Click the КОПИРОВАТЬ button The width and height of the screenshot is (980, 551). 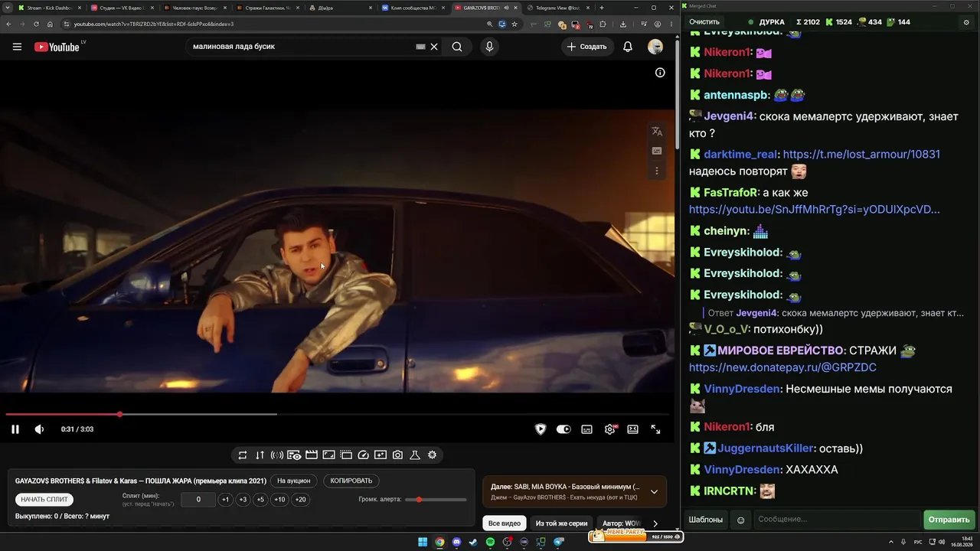tap(351, 481)
